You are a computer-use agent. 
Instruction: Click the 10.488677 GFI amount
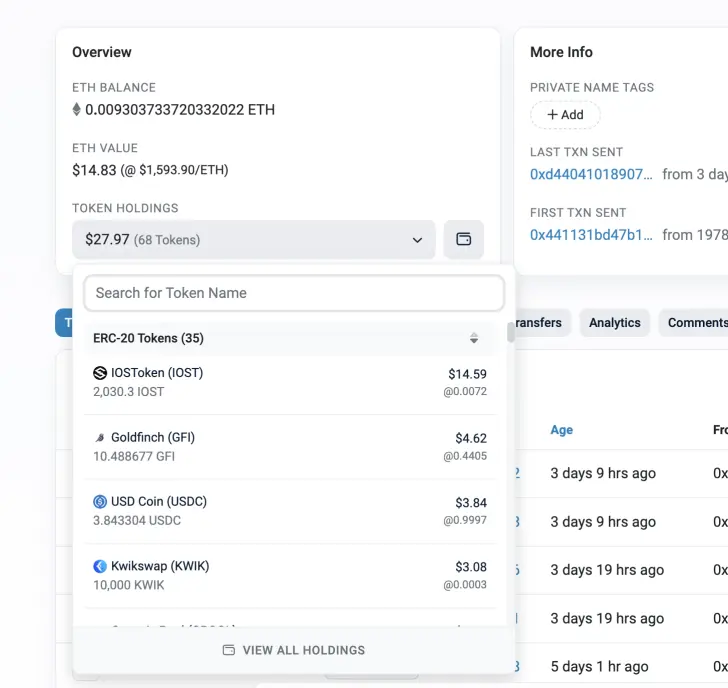pos(134,456)
